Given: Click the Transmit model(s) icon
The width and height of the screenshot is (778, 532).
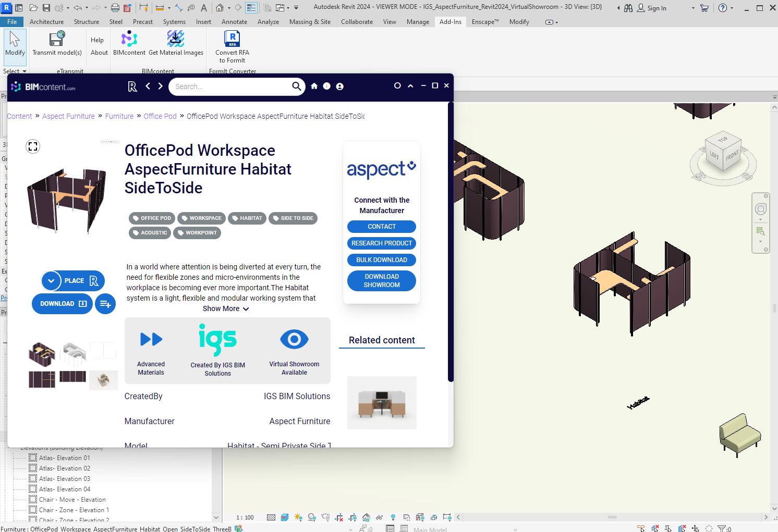Looking at the screenshot, I should pos(57,39).
